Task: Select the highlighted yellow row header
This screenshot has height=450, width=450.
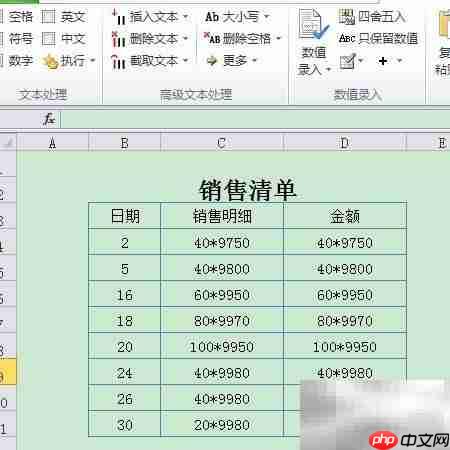Action: coord(8,372)
